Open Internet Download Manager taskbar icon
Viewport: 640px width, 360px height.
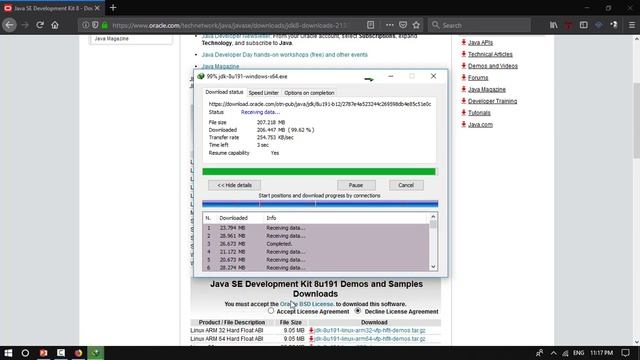[96, 353]
